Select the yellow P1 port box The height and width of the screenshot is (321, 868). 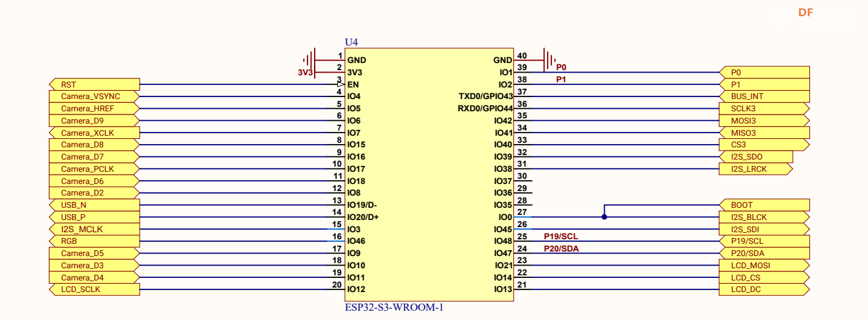[x=764, y=84]
